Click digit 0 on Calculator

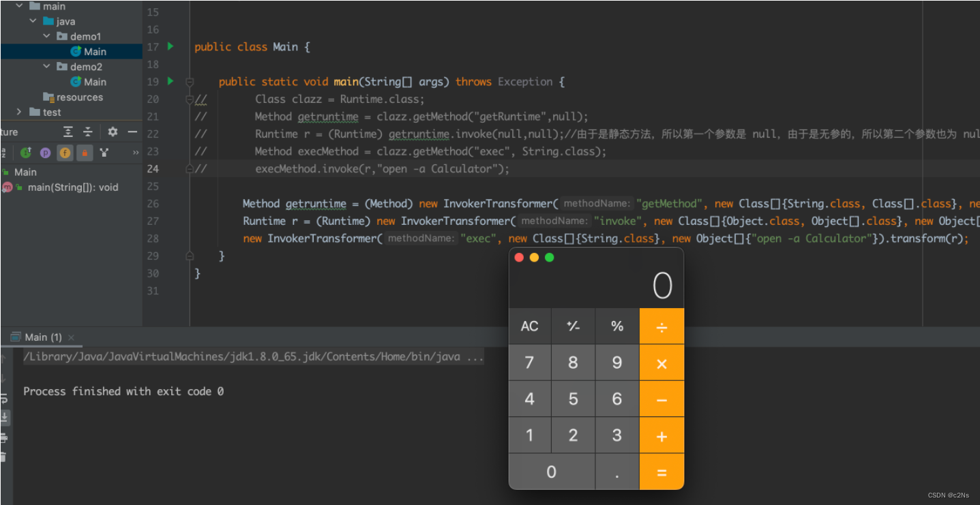(x=552, y=472)
